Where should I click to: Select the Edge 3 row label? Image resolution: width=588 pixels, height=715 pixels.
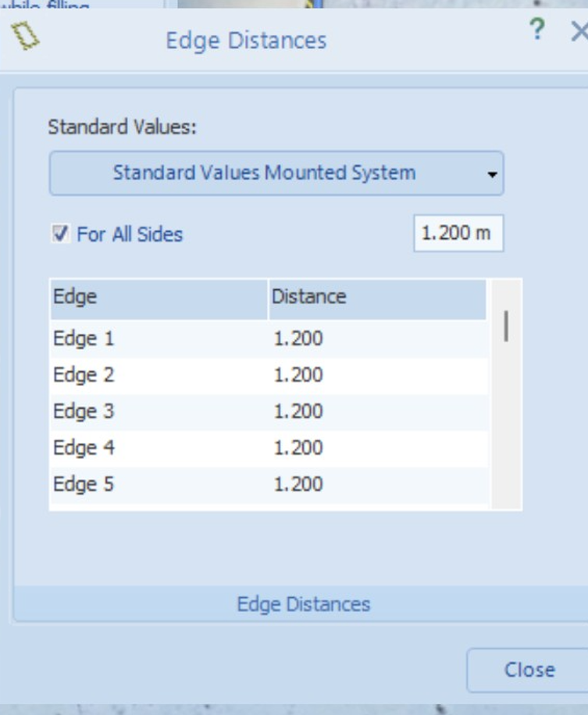coord(84,412)
